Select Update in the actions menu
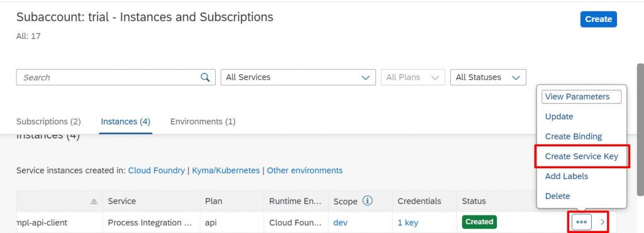This screenshot has width=644, height=233. (559, 117)
